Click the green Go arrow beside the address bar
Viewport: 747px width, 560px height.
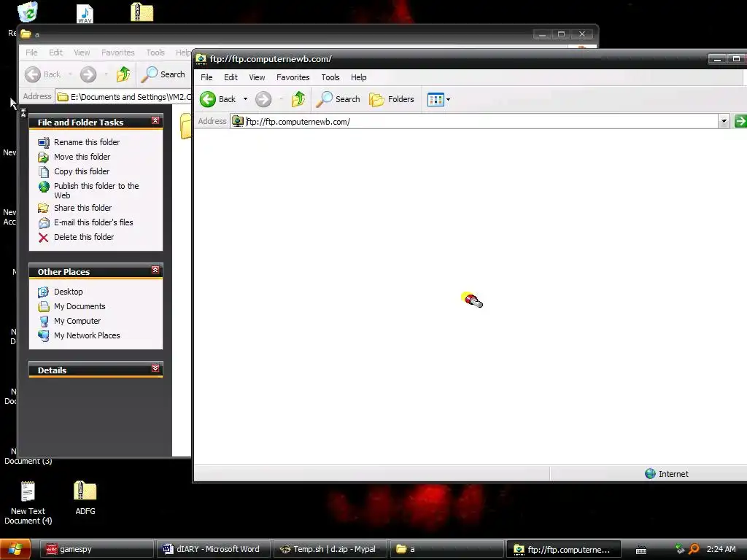(740, 122)
